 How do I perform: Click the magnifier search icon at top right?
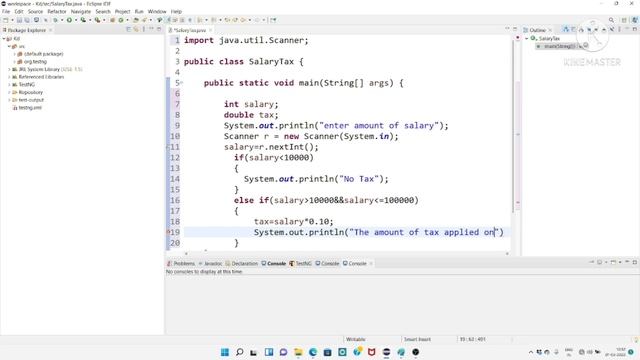pos(611,20)
